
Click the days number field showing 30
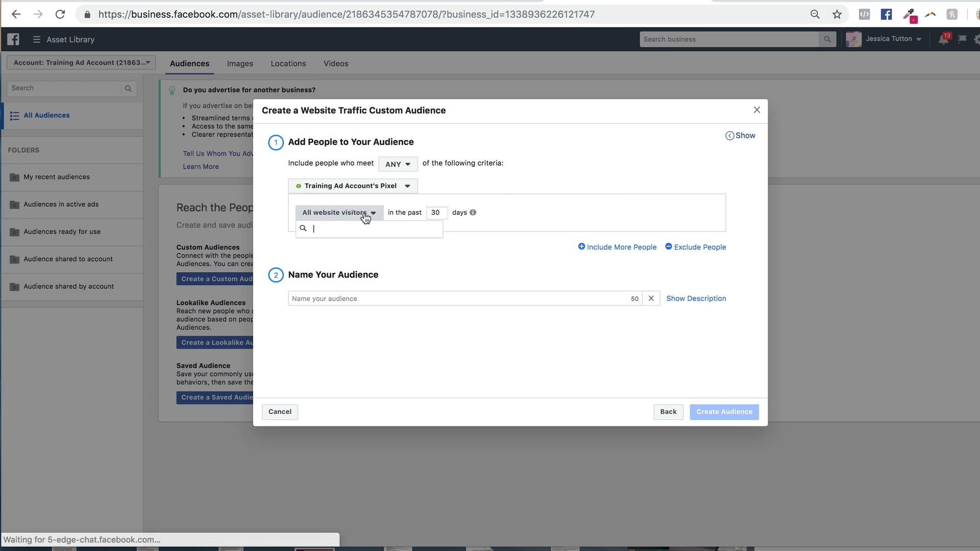pyautogui.click(x=436, y=213)
